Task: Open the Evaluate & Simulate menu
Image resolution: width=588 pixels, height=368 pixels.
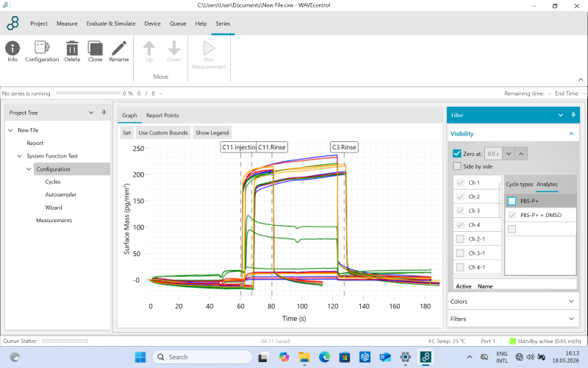Action: point(111,24)
